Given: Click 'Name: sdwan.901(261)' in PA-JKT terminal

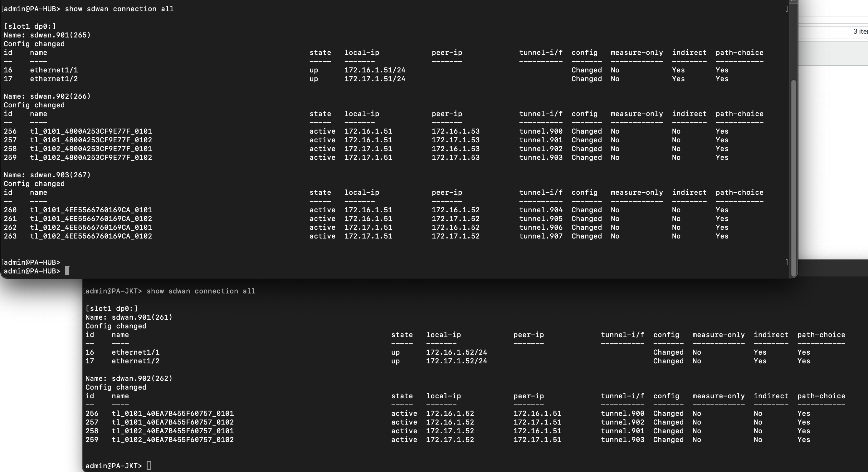Looking at the screenshot, I should tap(129, 317).
